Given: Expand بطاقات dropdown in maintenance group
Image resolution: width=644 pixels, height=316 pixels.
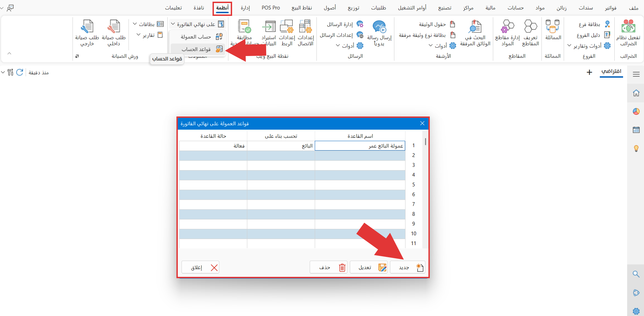Looking at the screenshot, I should coord(148,24).
